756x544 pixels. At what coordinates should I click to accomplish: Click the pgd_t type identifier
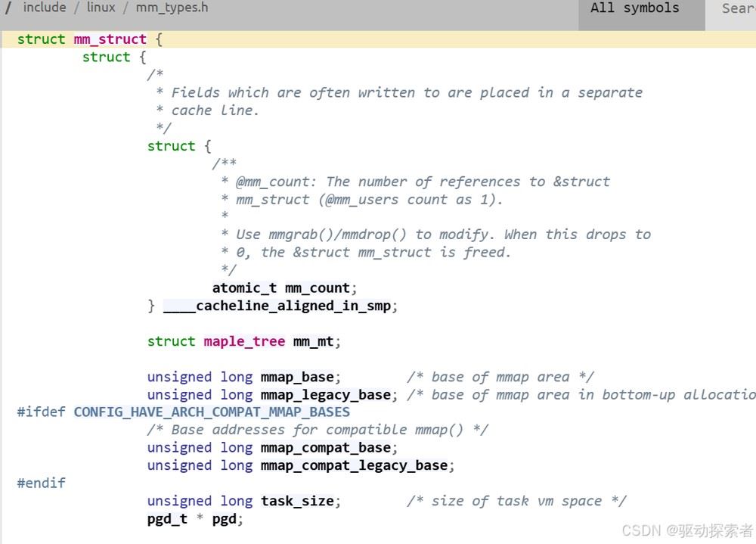point(167,519)
